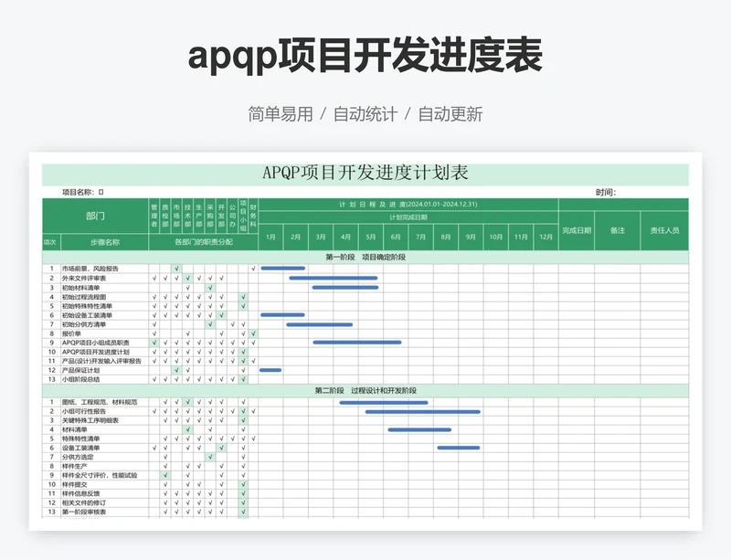Select the 初始分供方清单 step cell
Image resolution: width=731 pixels, height=560 pixels.
[104, 324]
